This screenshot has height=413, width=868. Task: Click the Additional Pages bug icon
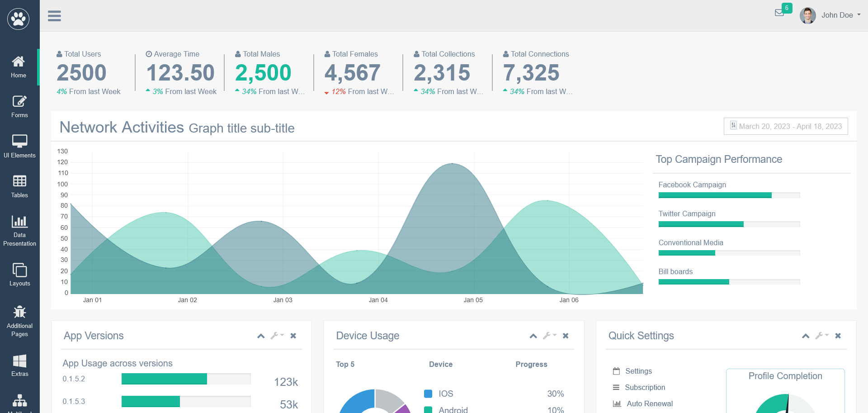tap(19, 312)
